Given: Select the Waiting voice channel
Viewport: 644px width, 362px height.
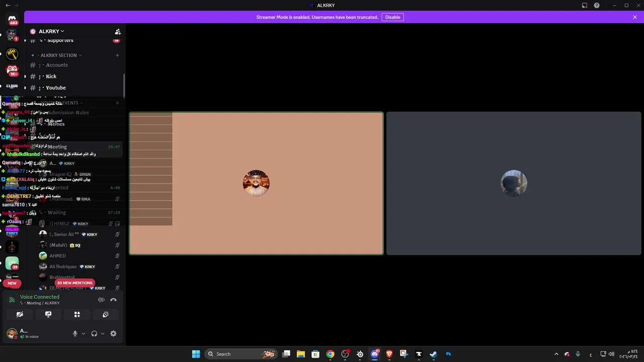Looking at the screenshot, I should pyautogui.click(x=74, y=213).
